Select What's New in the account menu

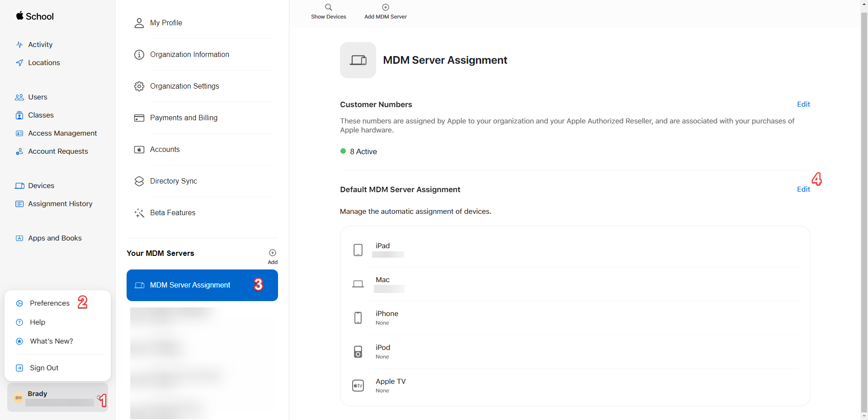51,341
